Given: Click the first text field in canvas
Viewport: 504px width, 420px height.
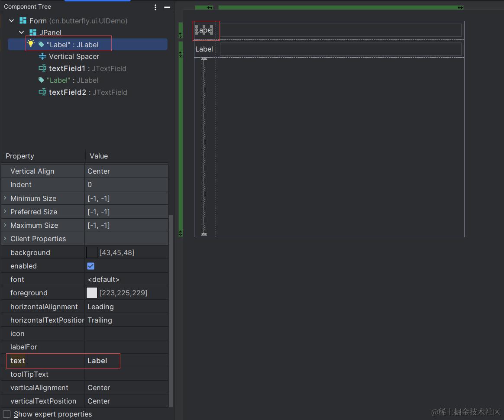Looking at the screenshot, I should tap(341, 30).
